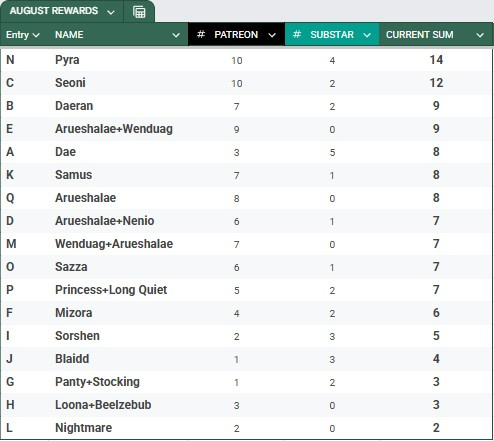This screenshot has width=494, height=441.
Task: Click the Substar value for Dae
Action: [332, 152]
